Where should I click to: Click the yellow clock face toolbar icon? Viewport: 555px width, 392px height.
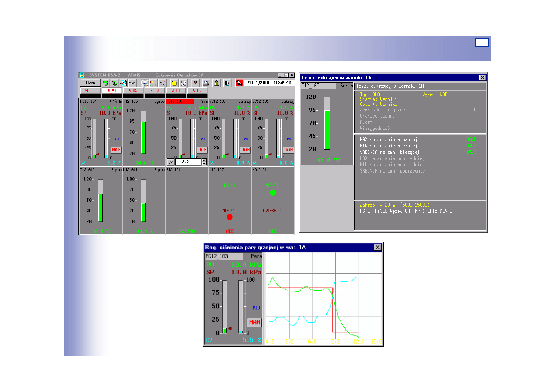(x=174, y=83)
